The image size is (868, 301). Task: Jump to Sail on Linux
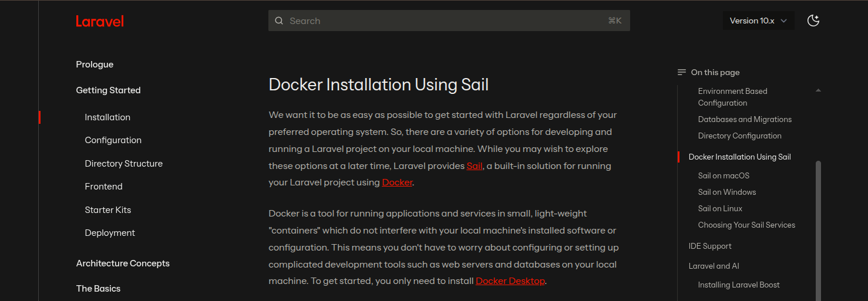pyautogui.click(x=720, y=208)
